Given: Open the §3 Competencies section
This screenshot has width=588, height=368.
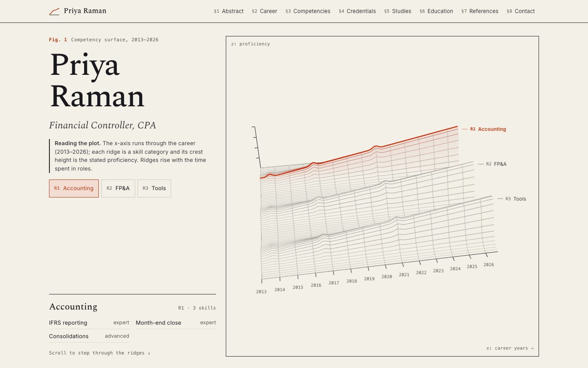Looking at the screenshot, I should [308, 11].
